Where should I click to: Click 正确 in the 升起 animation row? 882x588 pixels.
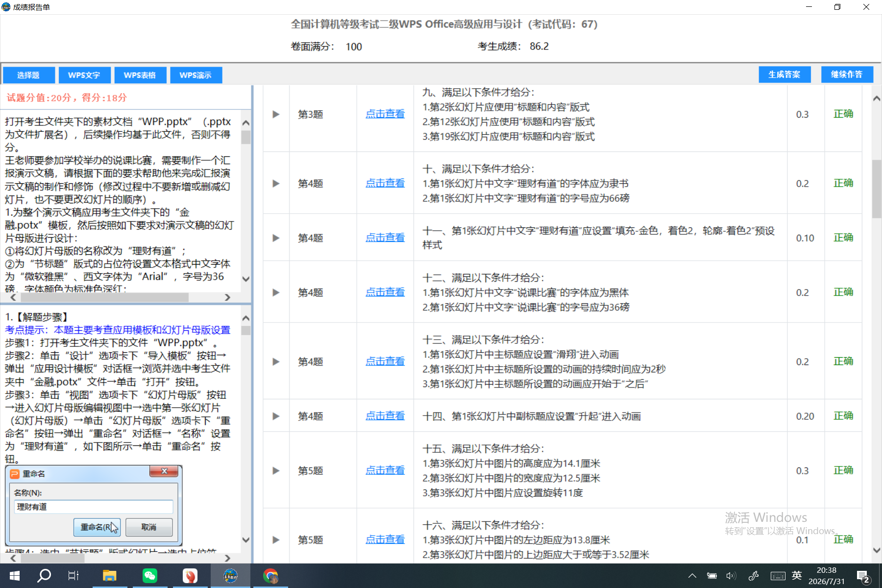click(843, 416)
